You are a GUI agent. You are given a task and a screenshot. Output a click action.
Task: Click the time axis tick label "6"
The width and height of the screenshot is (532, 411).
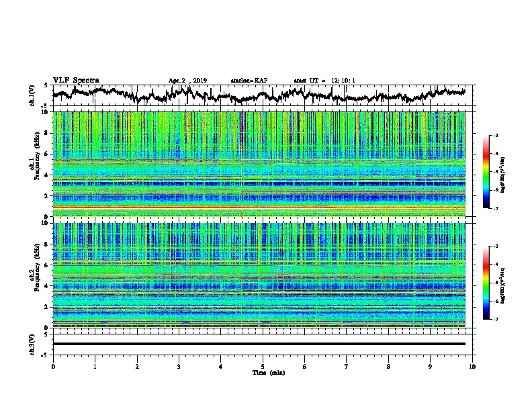[305, 366]
